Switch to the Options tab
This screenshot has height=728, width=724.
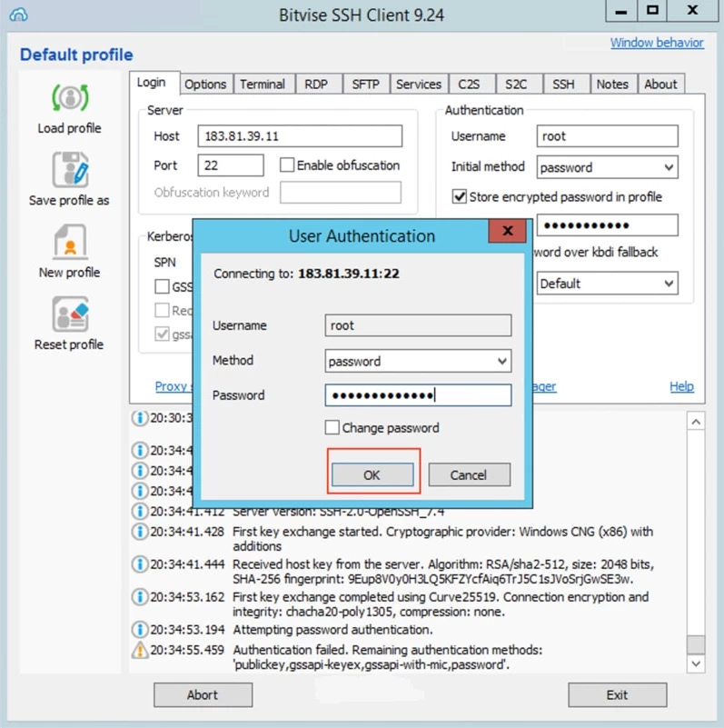coord(205,84)
